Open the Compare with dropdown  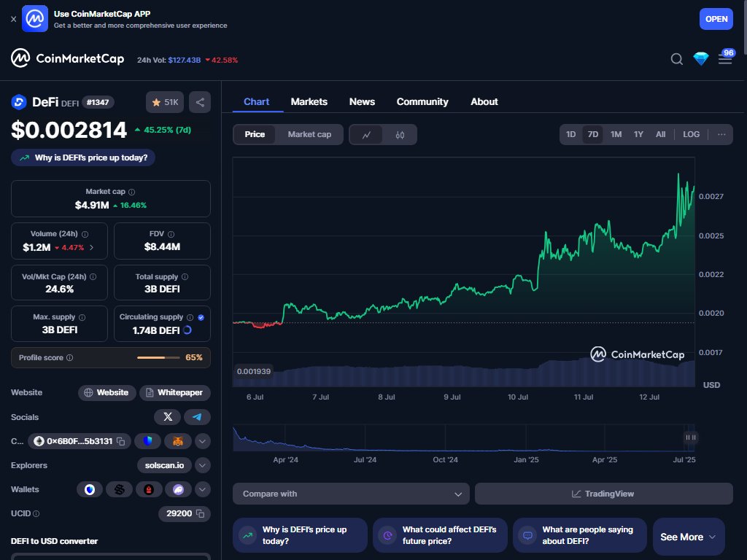pos(351,494)
